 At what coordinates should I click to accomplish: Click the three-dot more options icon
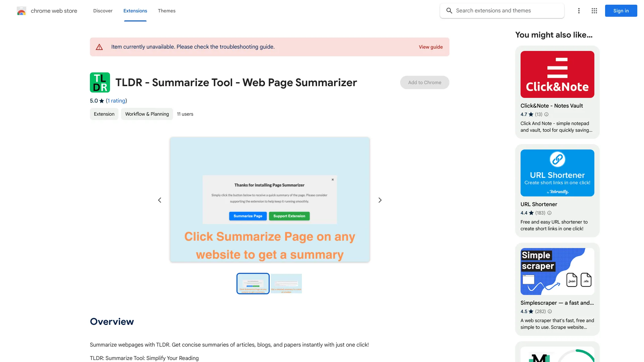[579, 11]
